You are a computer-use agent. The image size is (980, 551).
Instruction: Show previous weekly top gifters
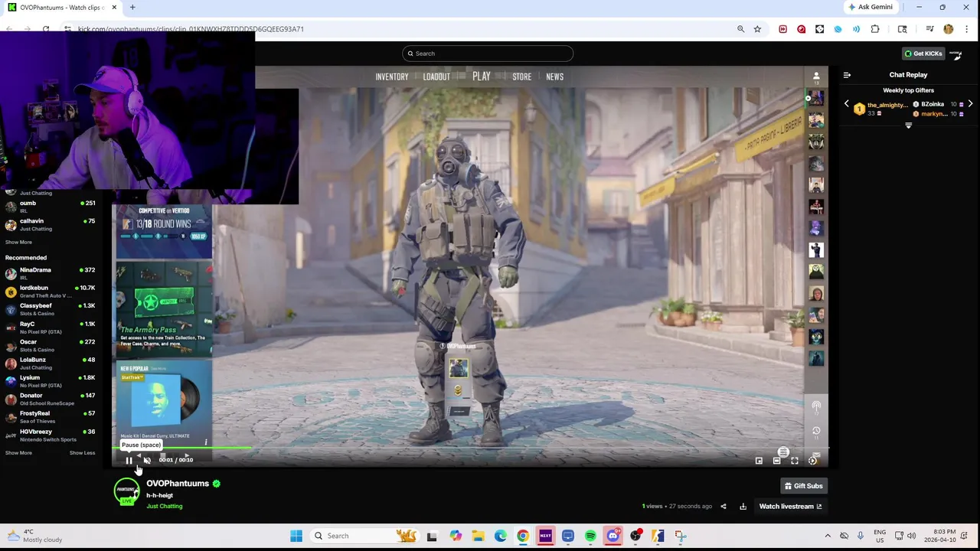pos(846,104)
